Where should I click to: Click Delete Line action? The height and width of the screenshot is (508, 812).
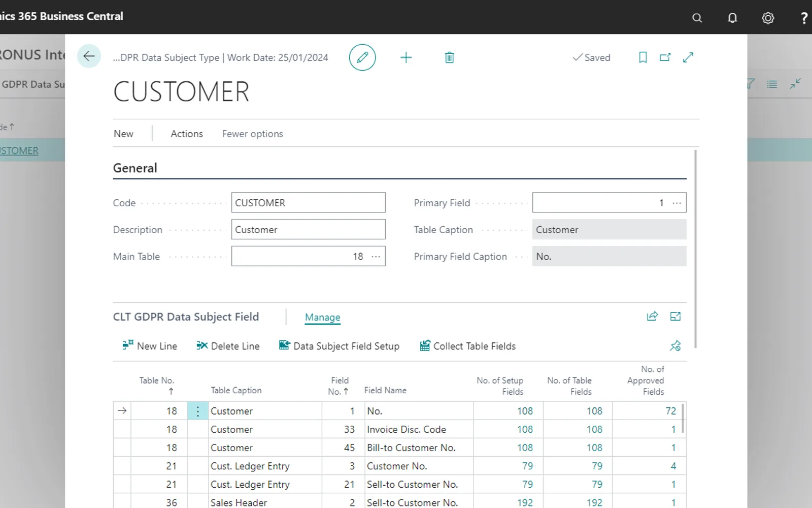228,346
